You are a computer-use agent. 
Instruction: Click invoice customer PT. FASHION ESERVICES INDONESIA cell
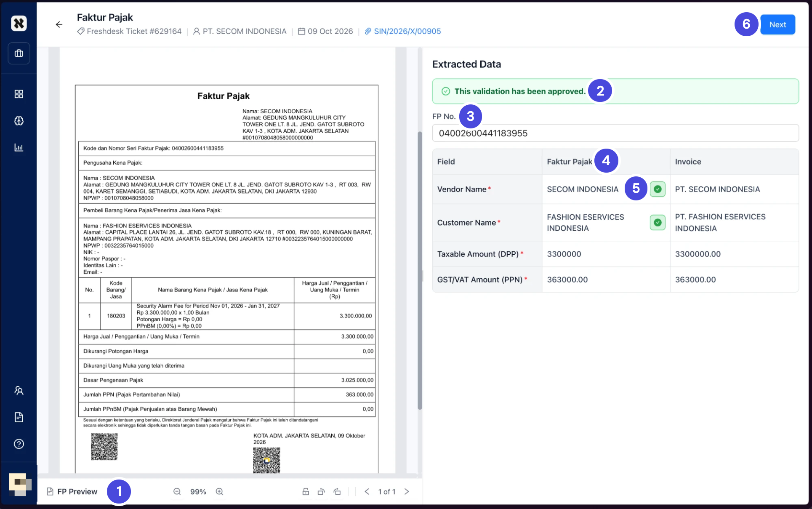coord(734,222)
